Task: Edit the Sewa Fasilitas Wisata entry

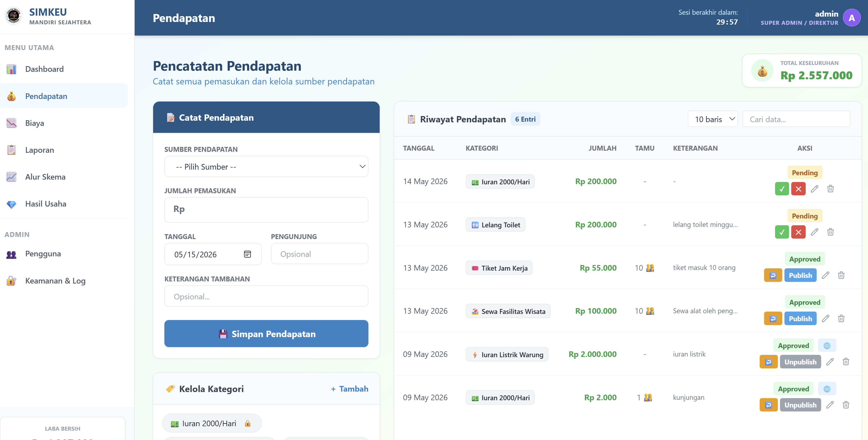Action: [x=825, y=319]
